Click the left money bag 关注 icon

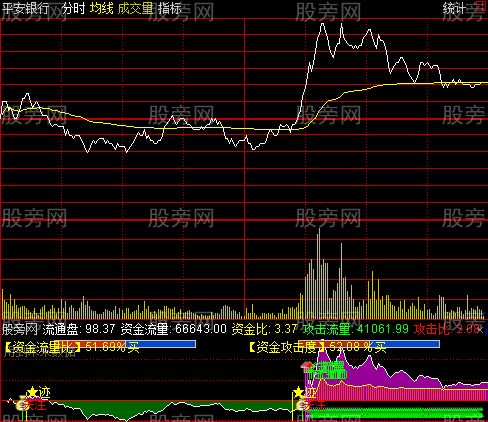point(23,405)
